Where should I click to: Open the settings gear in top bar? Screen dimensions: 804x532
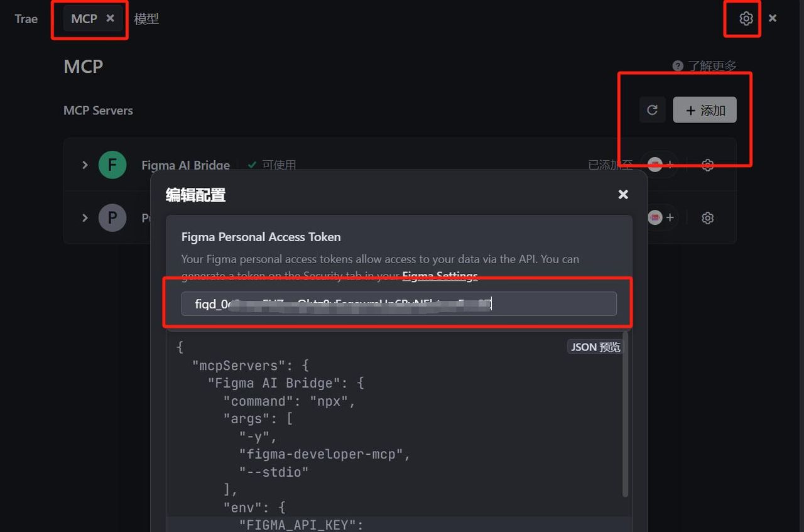click(x=746, y=19)
